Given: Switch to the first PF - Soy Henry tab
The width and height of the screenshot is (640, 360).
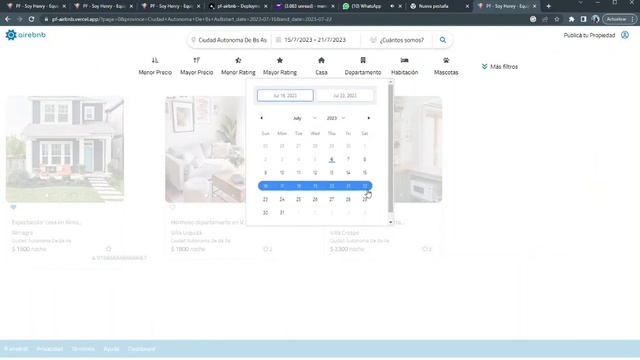Looking at the screenshot, I should 35,6.
